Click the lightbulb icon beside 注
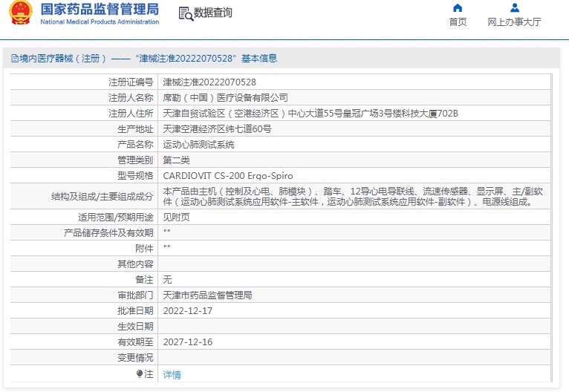Image resolution: width=569 pixels, height=392 pixels. [x=140, y=373]
